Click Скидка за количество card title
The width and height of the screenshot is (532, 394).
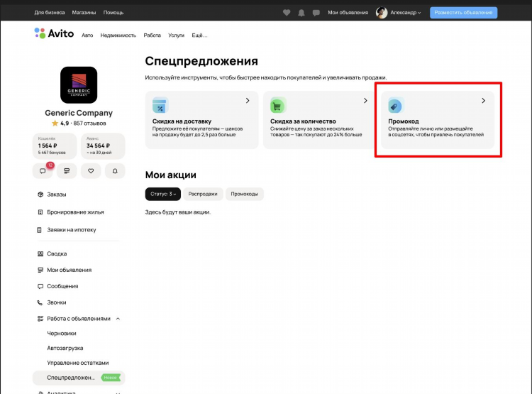(x=303, y=121)
